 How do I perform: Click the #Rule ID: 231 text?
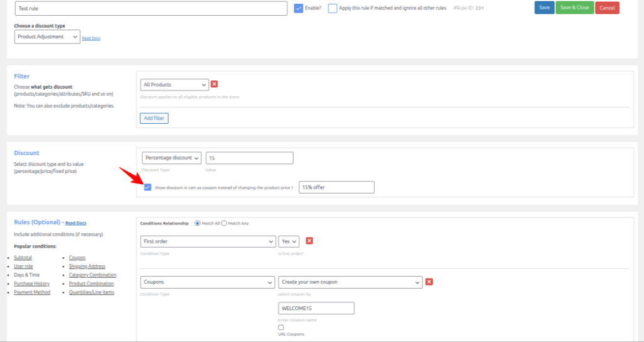(468, 8)
